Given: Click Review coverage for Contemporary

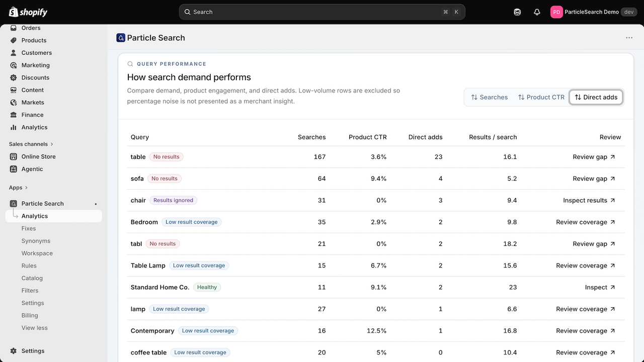Looking at the screenshot, I should tap(586, 331).
